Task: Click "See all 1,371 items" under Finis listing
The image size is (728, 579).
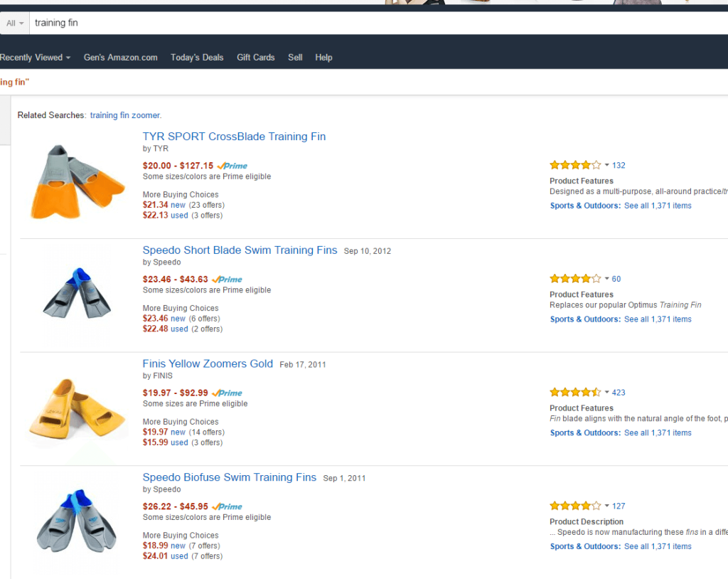Action: (x=658, y=432)
